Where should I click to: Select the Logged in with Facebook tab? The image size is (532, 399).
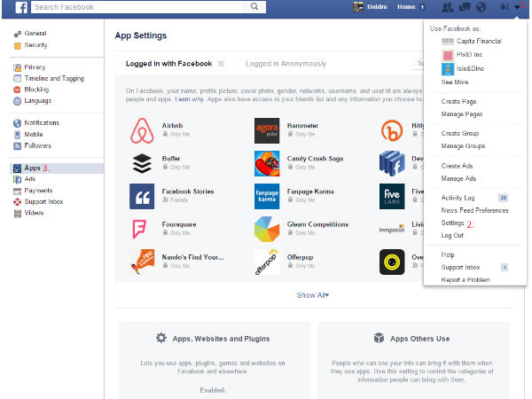168,64
